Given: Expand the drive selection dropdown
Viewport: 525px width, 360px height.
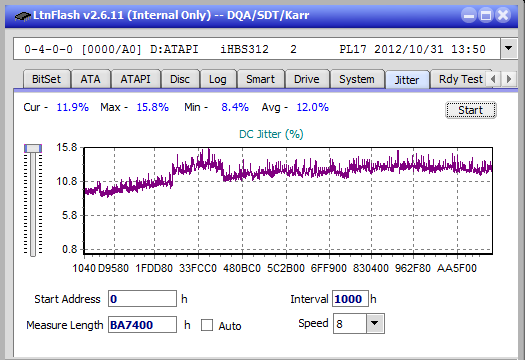Looking at the screenshot, I should point(509,49).
